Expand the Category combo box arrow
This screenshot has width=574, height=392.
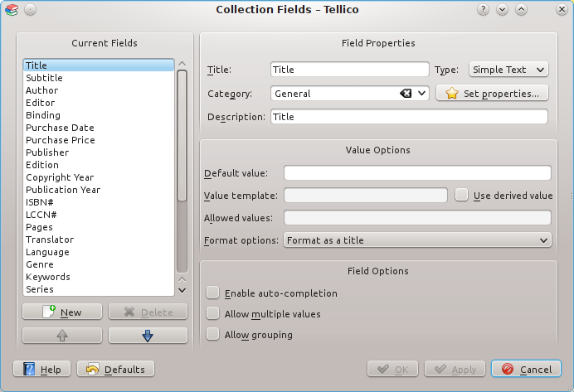pos(421,94)
